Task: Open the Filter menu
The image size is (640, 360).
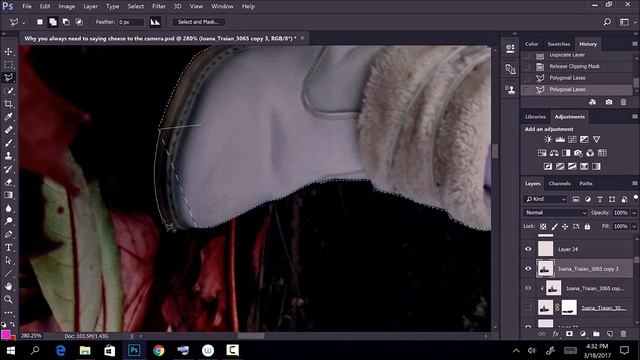Action: point(159,7)
